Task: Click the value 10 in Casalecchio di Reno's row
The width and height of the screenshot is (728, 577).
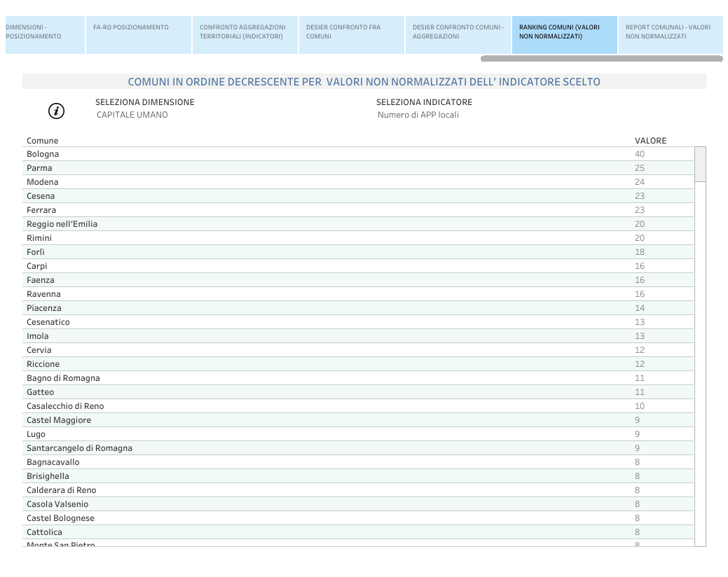Action: click(640, 406)
